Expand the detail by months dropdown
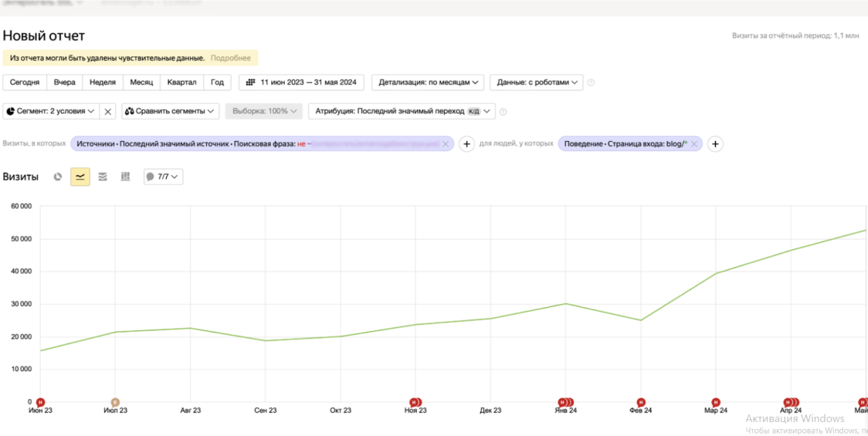The height and width of the screenshot is (436, 868). pos(428,82)
